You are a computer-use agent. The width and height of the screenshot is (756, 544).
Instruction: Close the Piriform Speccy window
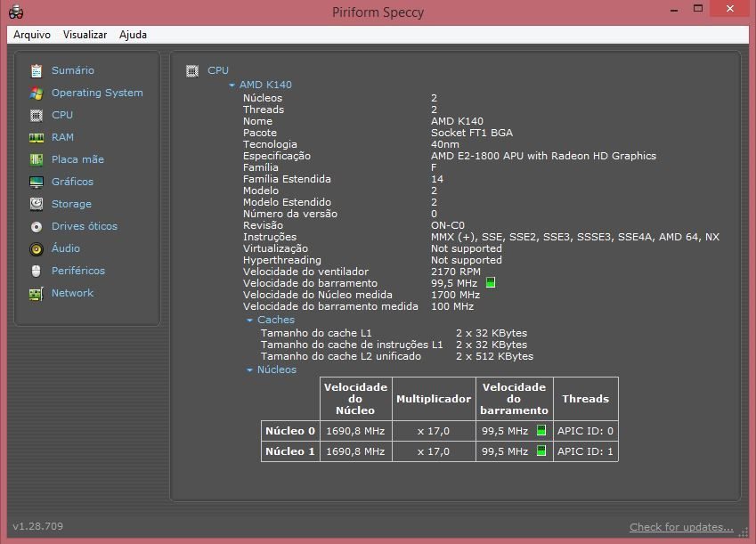(x=730, y=9)
